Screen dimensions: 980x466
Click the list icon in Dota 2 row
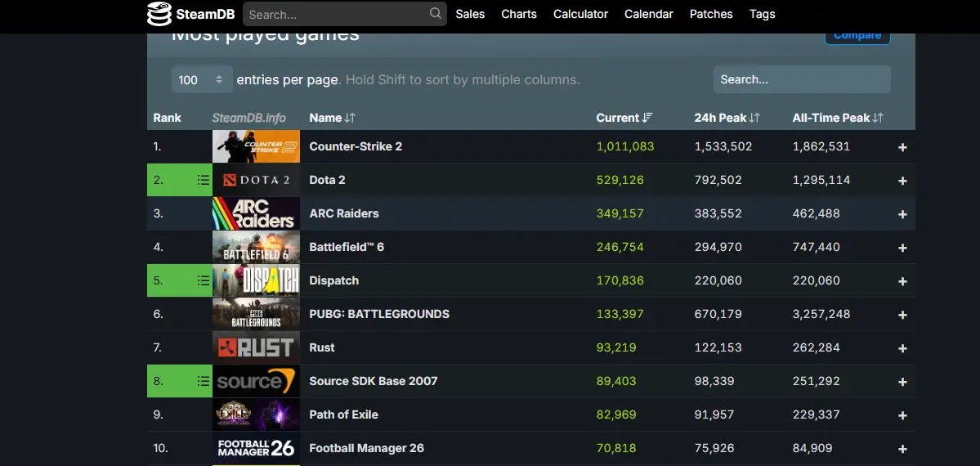click(x=204, y=180)
